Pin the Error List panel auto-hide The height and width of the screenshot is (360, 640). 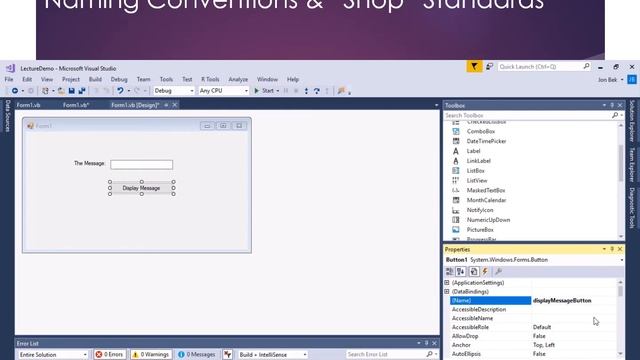tap(427, 343)
